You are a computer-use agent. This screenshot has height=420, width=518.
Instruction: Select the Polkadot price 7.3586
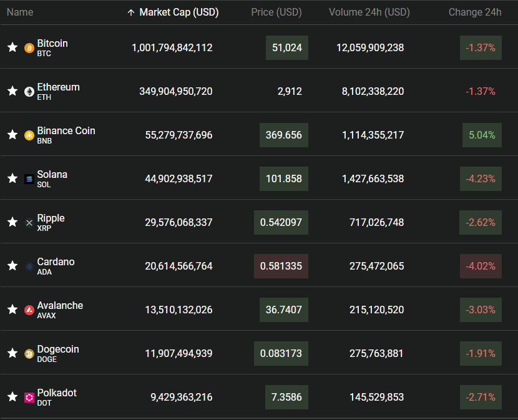(x=286, y=397)
